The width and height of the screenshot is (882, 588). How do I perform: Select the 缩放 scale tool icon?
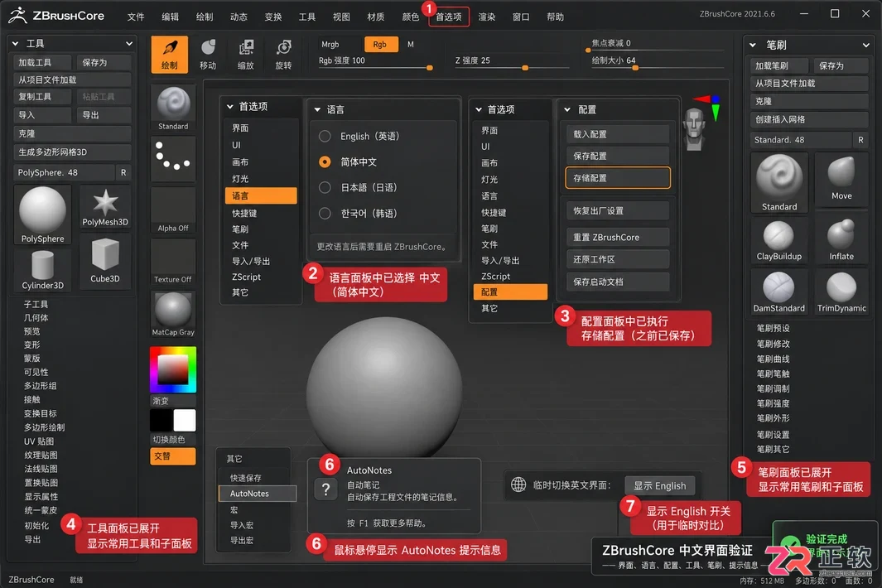point(246,55)
